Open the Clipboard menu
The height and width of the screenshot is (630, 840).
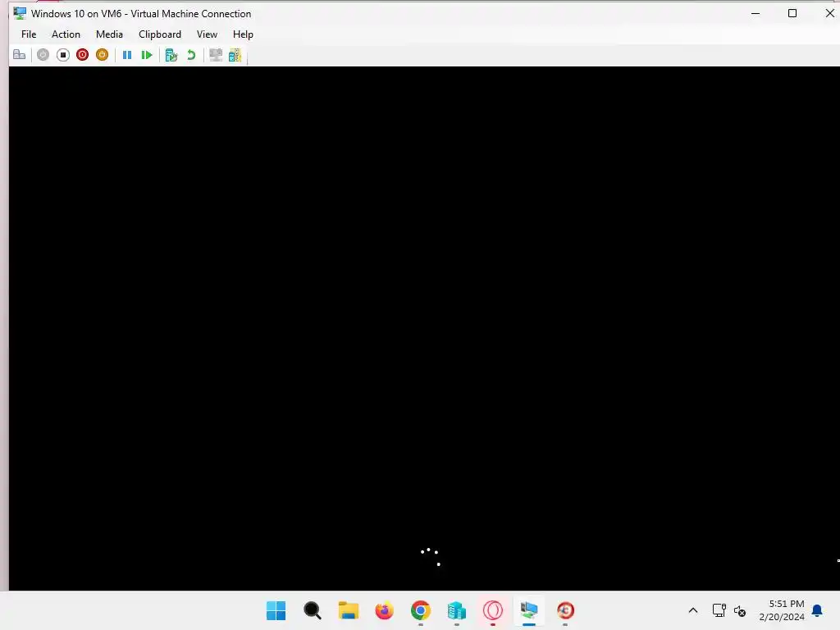coord(160,34)
